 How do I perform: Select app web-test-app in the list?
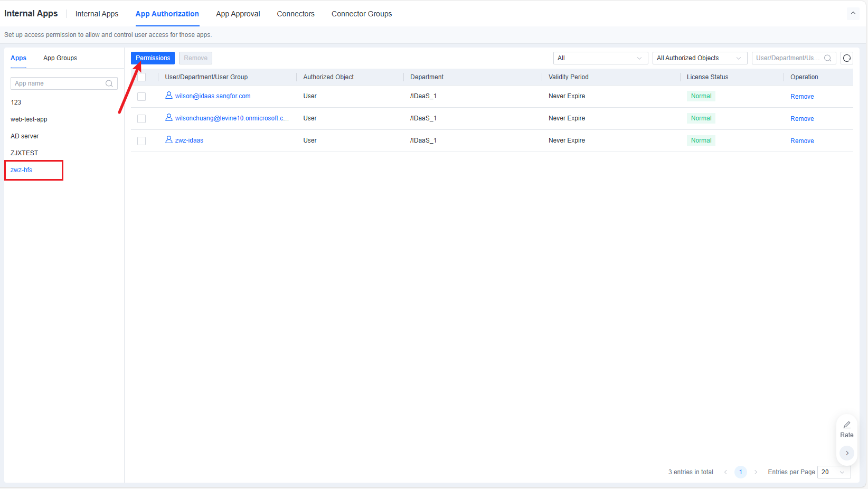point(29,119)
